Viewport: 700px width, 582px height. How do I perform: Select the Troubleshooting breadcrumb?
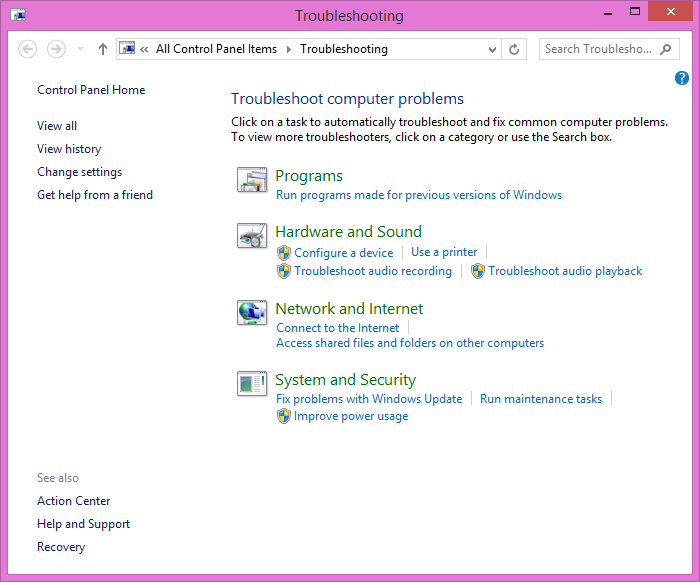point(344,49)
